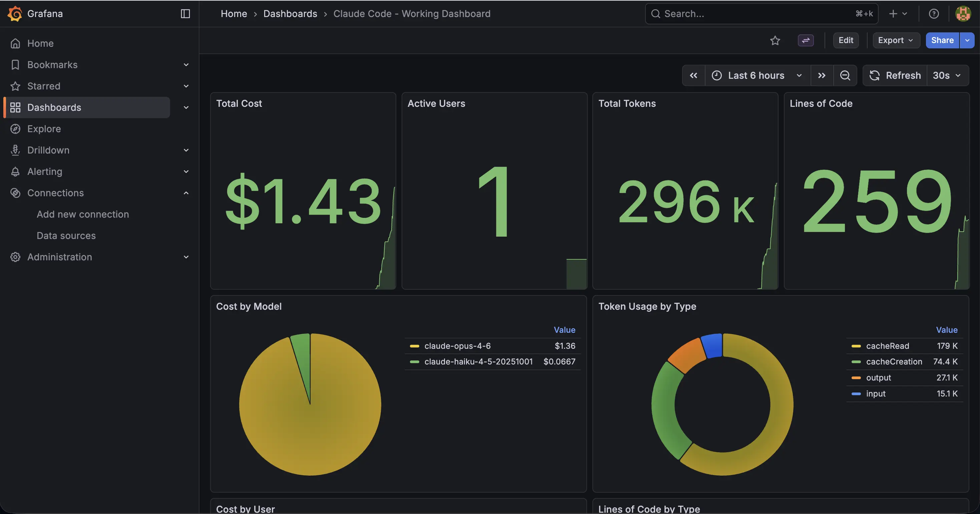
Task: Click the Grafana logo
Action: [15, 13]
